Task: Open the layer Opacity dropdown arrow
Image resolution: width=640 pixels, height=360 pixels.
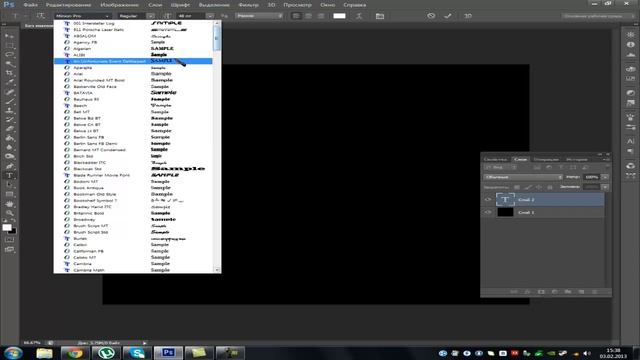Action: point(605,177)
